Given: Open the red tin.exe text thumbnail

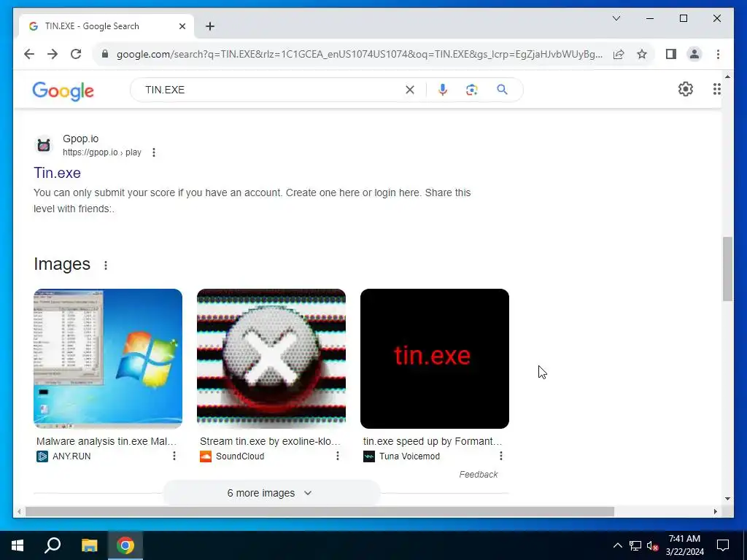Looking at the screenshot, I should [x=435, y=359].
